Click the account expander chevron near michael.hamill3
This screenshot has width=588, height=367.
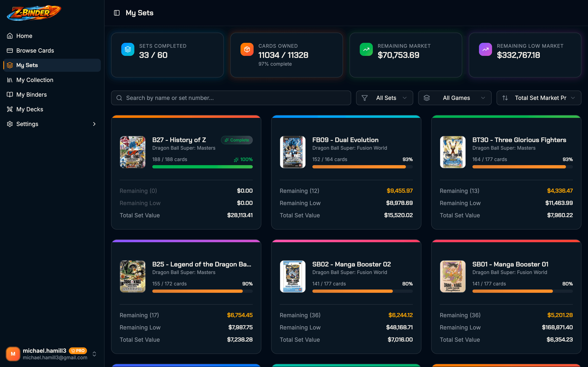coord(94,354)
